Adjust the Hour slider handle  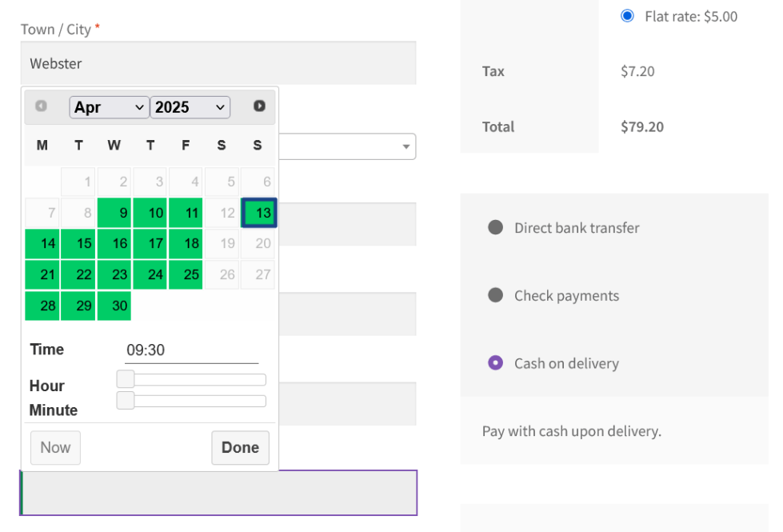[x=126, y=379]
